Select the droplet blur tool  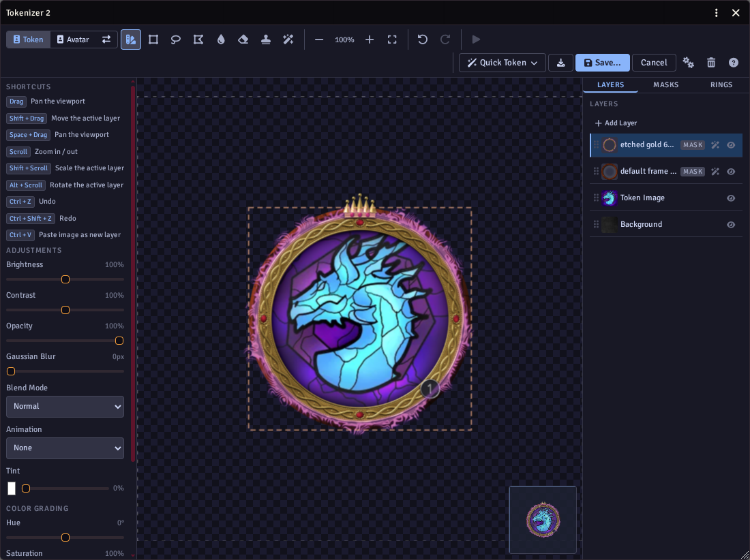click(x=220, y=40)
